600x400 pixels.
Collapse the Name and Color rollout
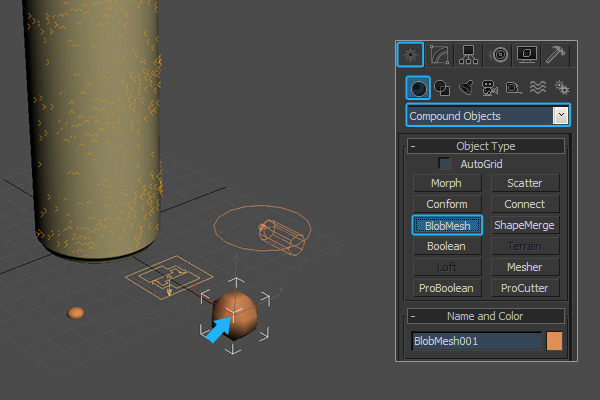[413, 316]
